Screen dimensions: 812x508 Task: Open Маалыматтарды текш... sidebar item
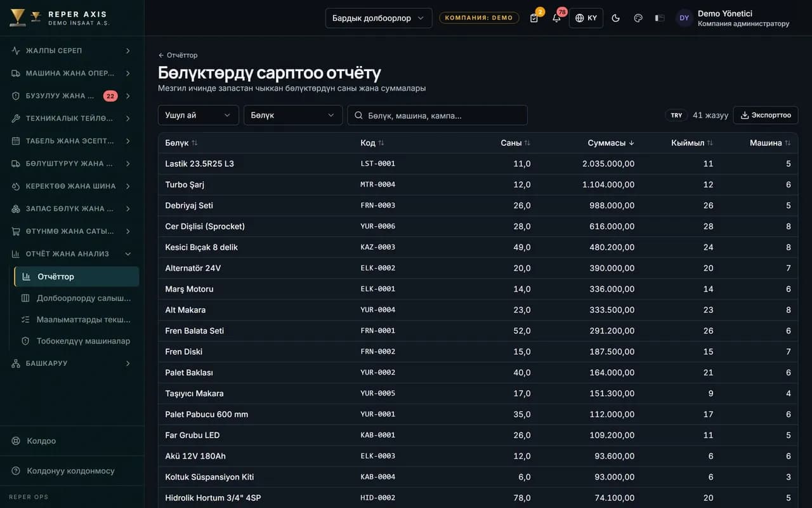click(77, 319)
